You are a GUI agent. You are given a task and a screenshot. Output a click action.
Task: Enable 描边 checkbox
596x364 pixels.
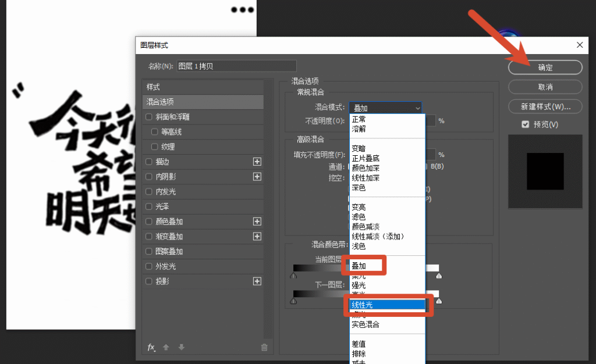pos(149,162)
